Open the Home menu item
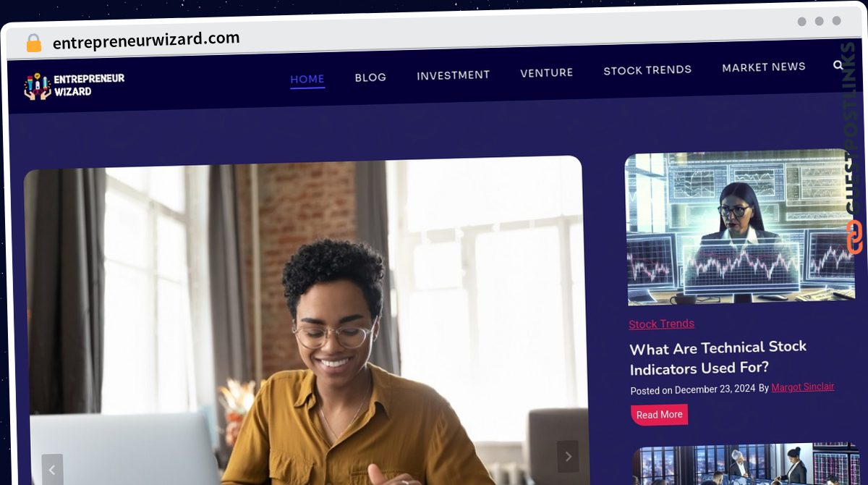This screenshot has height=485, width=868. 307,79
